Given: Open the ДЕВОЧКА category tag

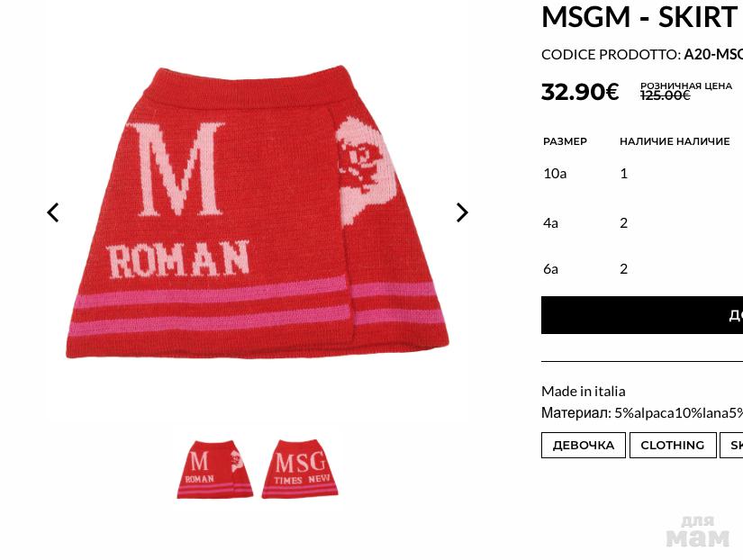Looking at the screenshot, I should click(584, 446).
